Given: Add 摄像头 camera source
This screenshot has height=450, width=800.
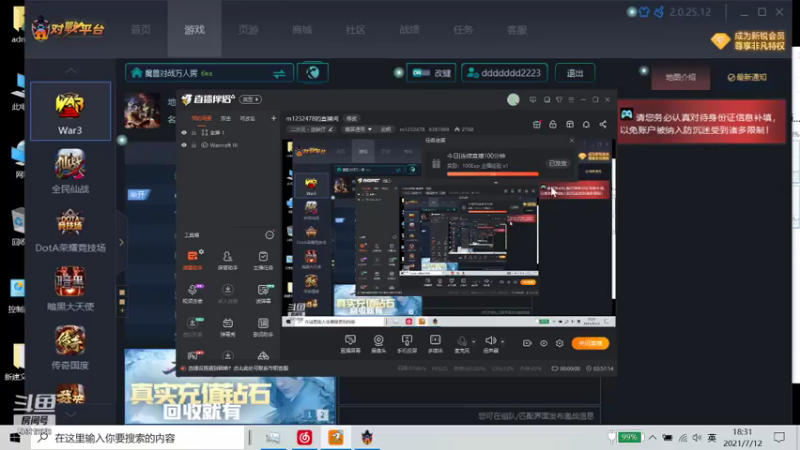Looking at the screenshot, I should (378, 344).
